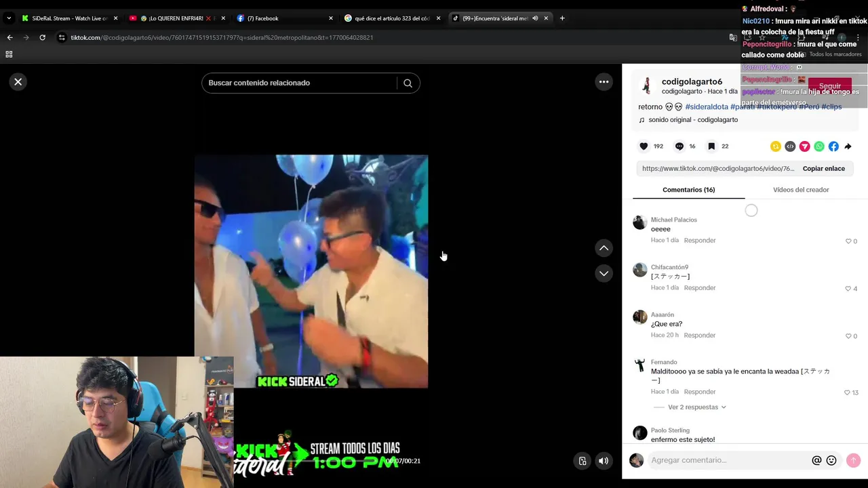Image resolution: width=868 pixels, height=488 pixels.
Task: Go to previous video with up arrow
Action: point(604,248)
